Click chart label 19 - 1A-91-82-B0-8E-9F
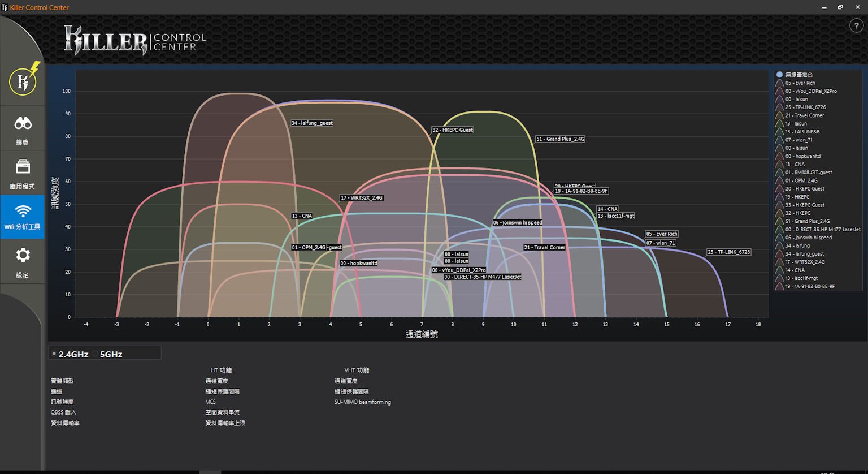This screenshot has height=474, width=868. [581, 191]
